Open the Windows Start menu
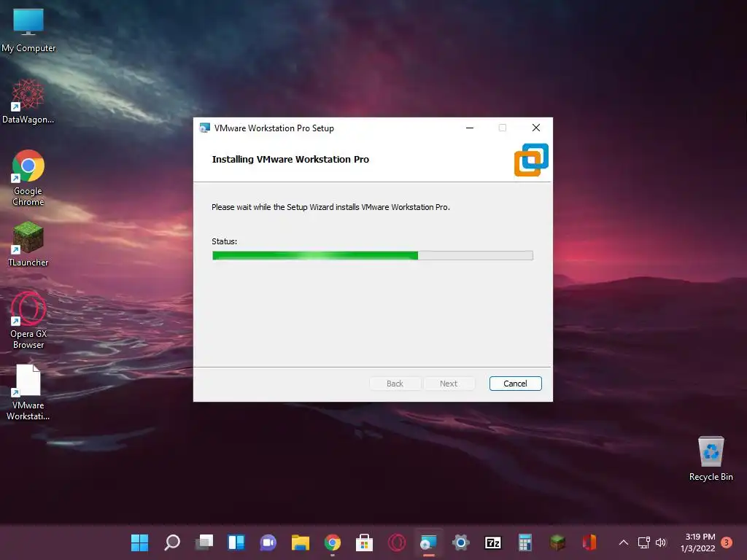Image resolution: width=747 pixels, height=560 pixels. click(x=139, y=542)
